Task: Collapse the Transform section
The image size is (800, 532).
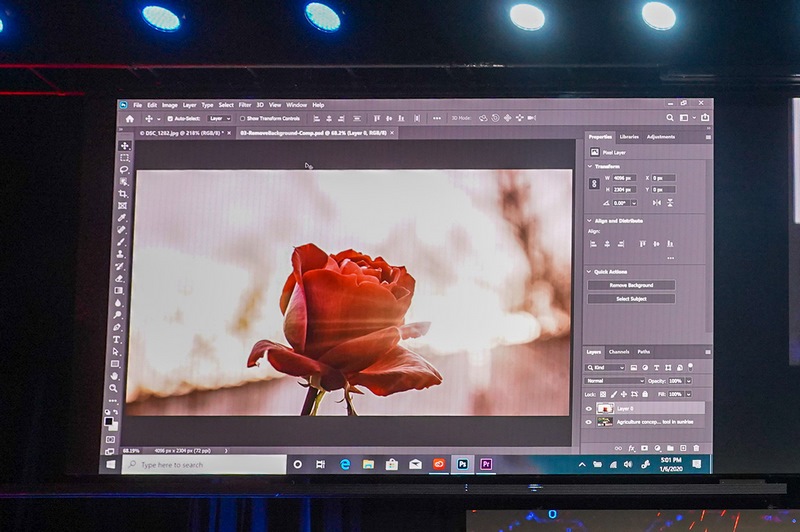Action: [x=590, y=166]
